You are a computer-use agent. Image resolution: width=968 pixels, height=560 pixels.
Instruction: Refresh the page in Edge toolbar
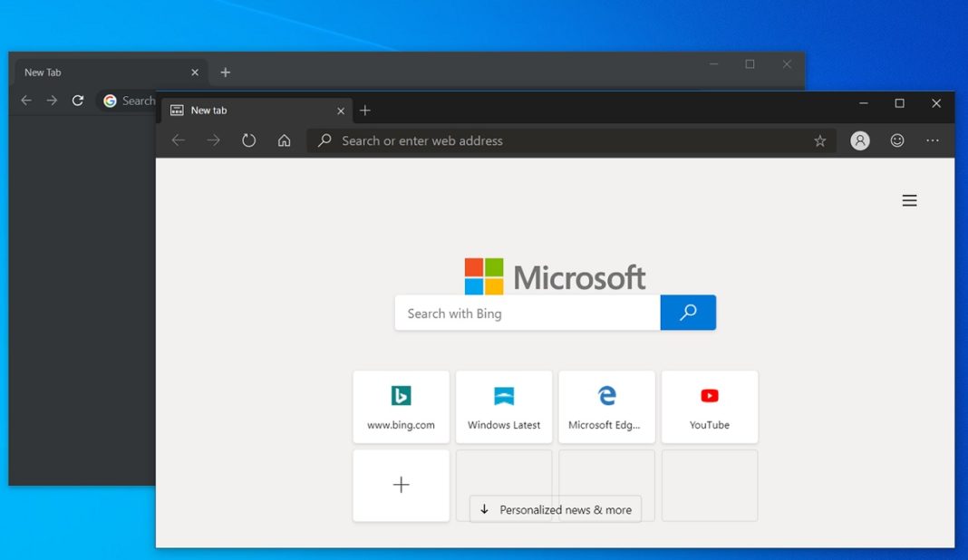[x=248, y=140]
